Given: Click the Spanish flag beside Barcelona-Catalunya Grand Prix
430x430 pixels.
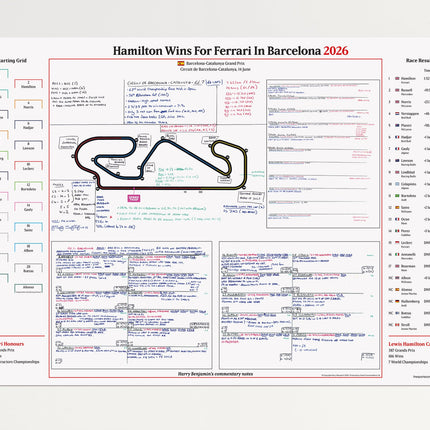Looking at the screenshot, I should pos(181,63).
